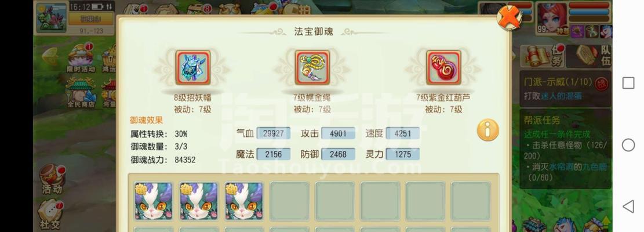The image size is (644, 232).
Task: Choose the second soul cat thumbnail
Action: click(199, 201)
